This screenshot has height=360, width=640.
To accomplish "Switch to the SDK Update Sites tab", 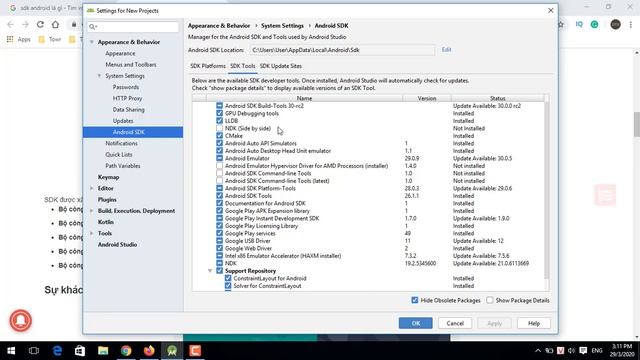I will click(x=281, y=66).
